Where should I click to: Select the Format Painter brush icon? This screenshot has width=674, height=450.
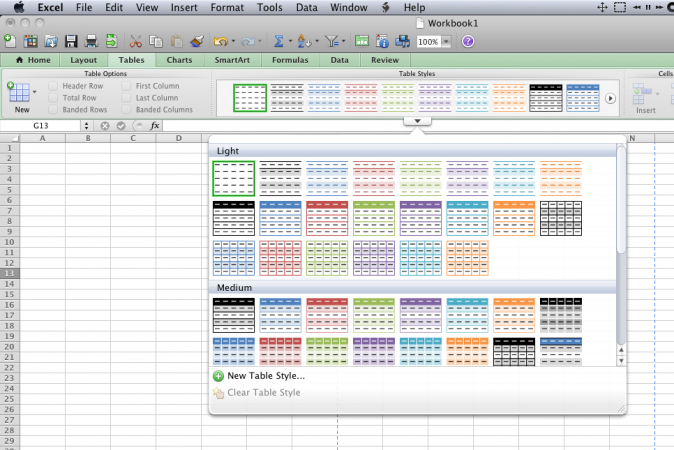pyautogui.click(x=197, y=41)
